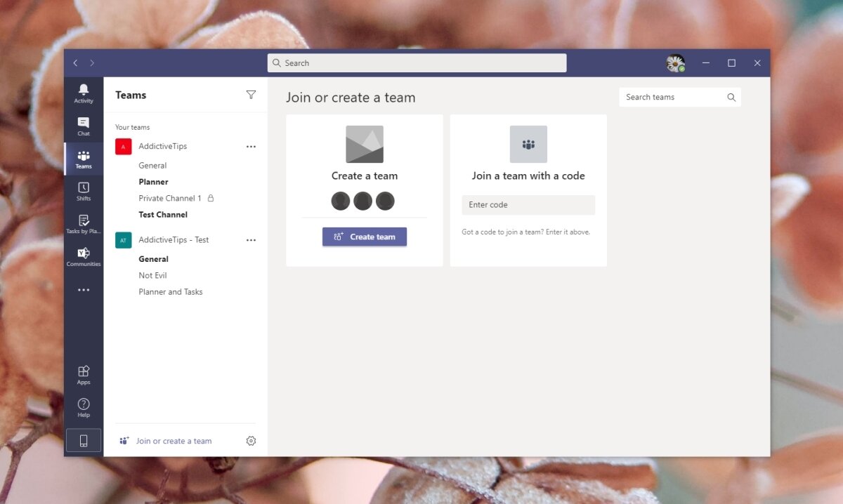Click the teal AT team avatar
Screen dimensions: 843x504
(124, 240)
